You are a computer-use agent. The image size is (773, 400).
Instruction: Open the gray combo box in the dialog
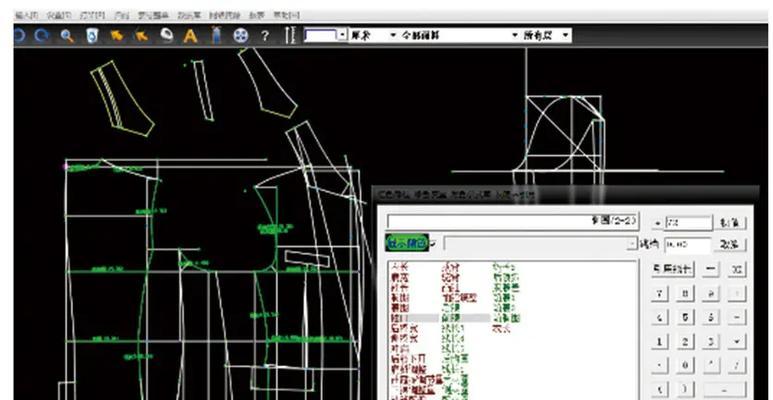click(541, 244)
